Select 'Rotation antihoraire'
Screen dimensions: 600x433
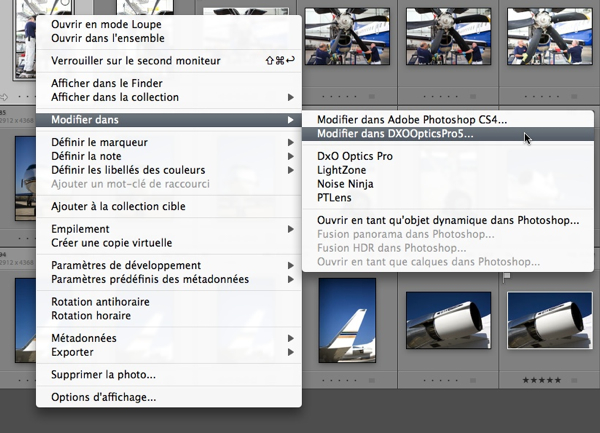point(169,301)
